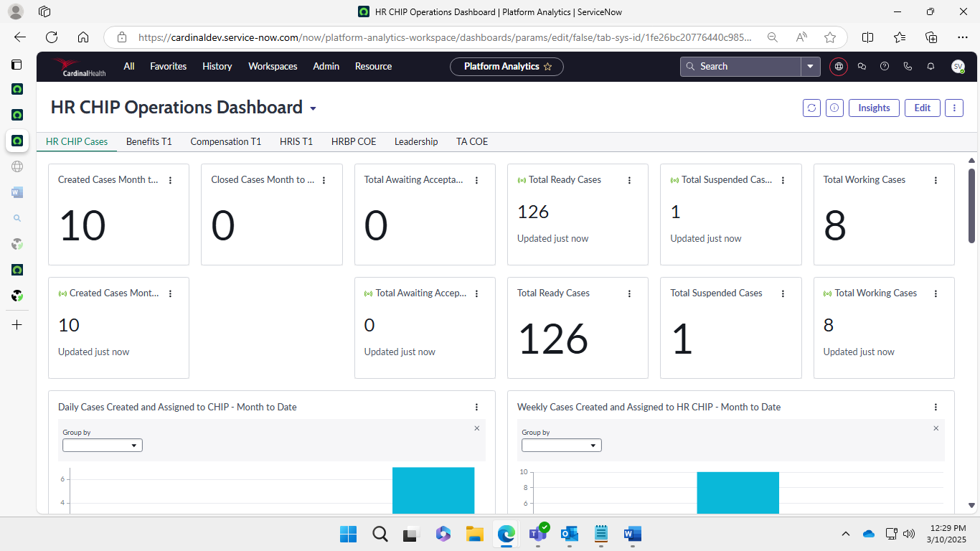Open File Explorer from taskbar

tap(474, 534)
